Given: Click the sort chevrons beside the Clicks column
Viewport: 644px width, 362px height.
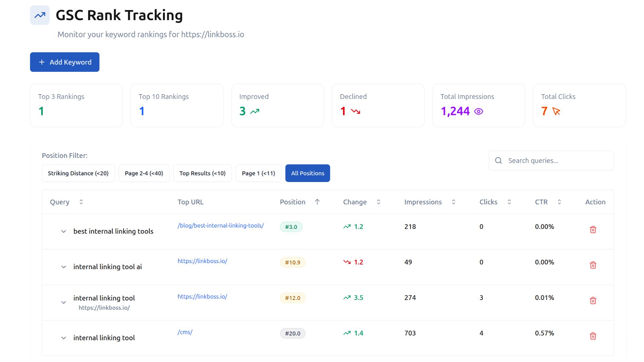Looking at the screenshot, I should [x=510, y=202].
